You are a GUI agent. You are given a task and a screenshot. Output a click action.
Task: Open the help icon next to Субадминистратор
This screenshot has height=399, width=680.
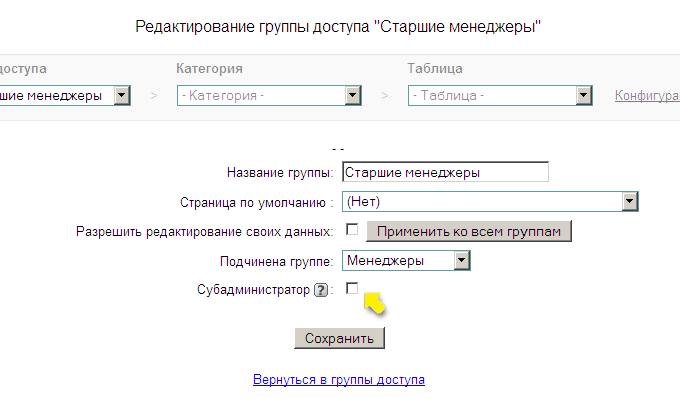[x=321, y=290]
